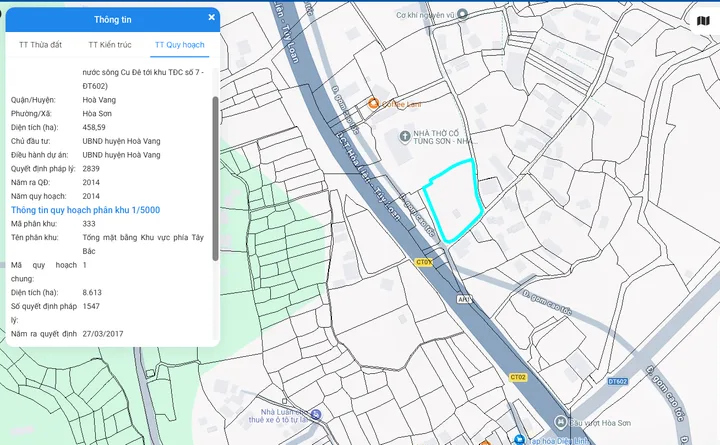Click the area value 8.613
This screenshot has height=445, width=720.
(x=92, y=293)
